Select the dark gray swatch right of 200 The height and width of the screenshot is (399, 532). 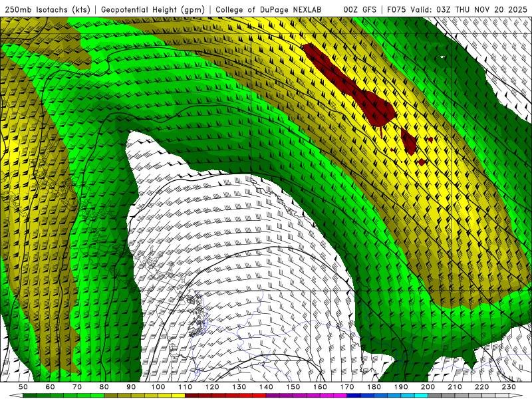[435, 396]
